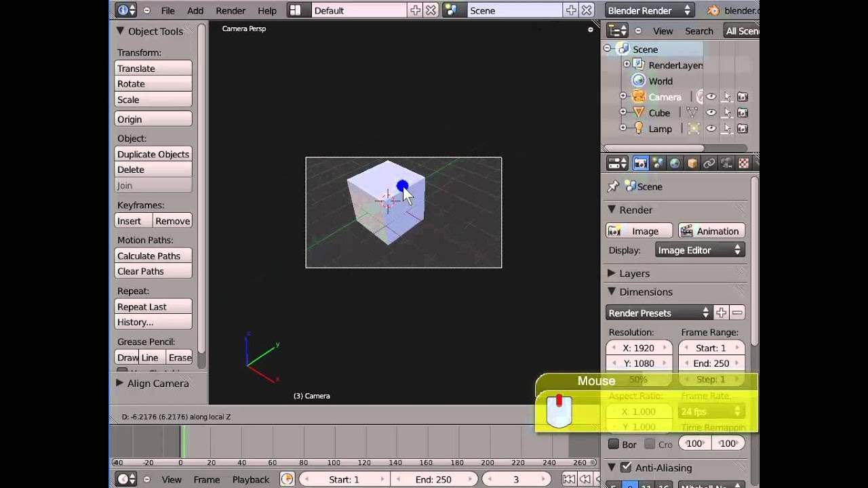Add a render preset with plus
868x488 pixels.
coord(721,312)
